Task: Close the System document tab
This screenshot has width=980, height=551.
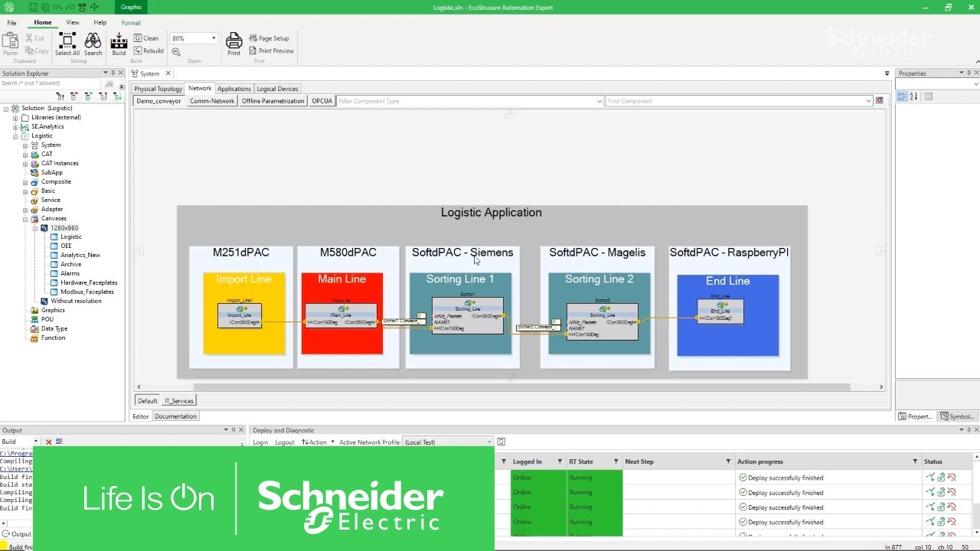Action: [168, 73]
